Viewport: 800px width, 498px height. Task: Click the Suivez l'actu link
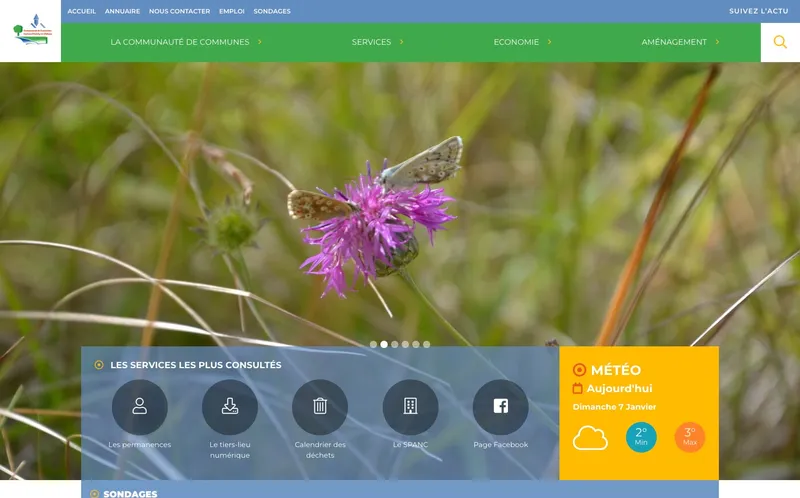(758, 11)
